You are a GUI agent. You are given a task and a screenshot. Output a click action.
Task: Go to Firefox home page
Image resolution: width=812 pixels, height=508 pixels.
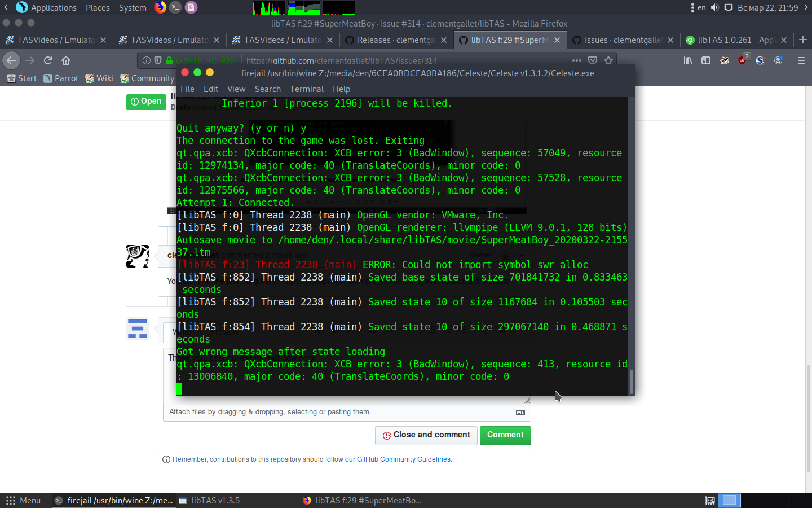pyautogui.click(x=66, y=60)
